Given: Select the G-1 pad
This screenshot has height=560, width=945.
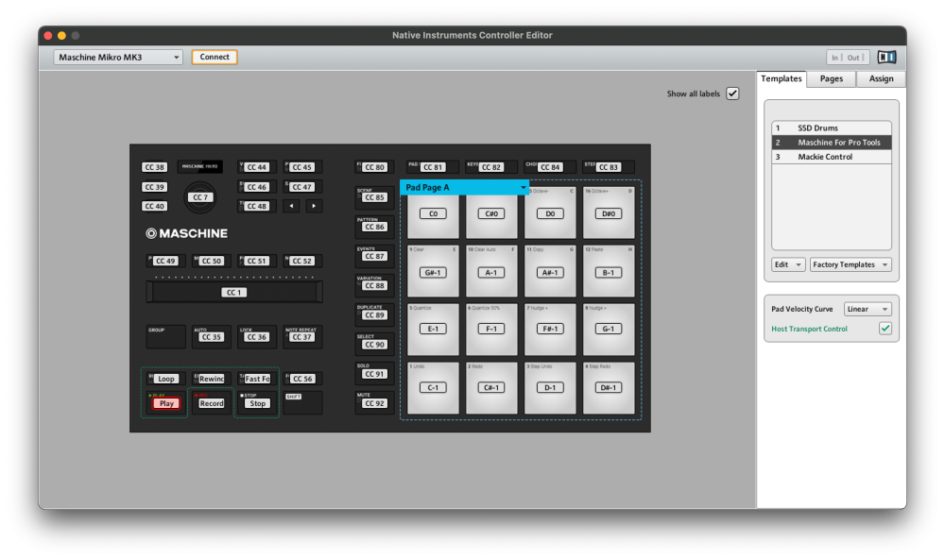Looking at the screenshot, I should coord(608,329).
